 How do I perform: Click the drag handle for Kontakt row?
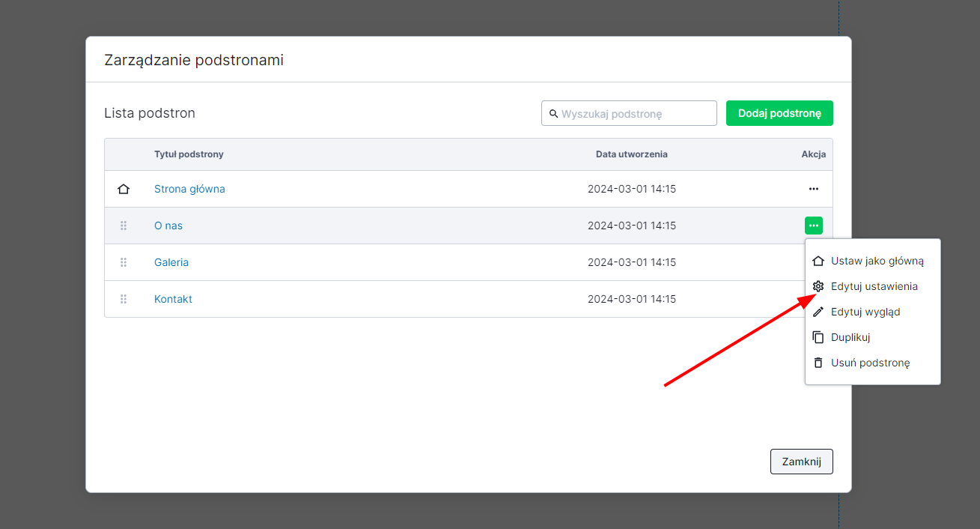(x=124, y=299)
